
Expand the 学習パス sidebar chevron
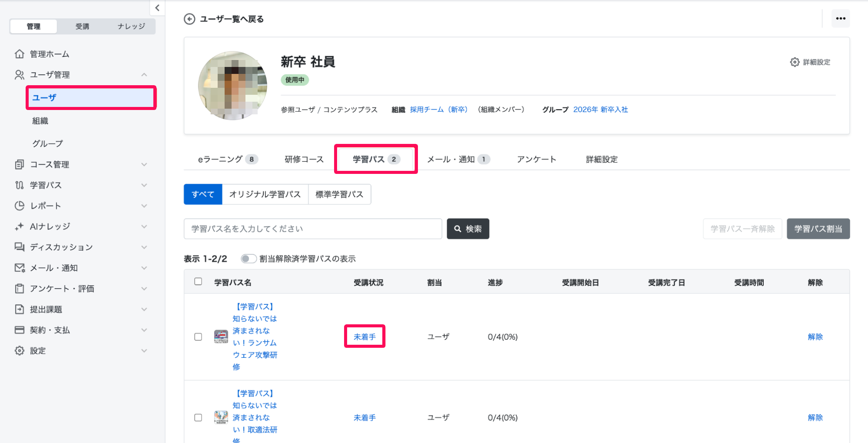click(144, 185)
